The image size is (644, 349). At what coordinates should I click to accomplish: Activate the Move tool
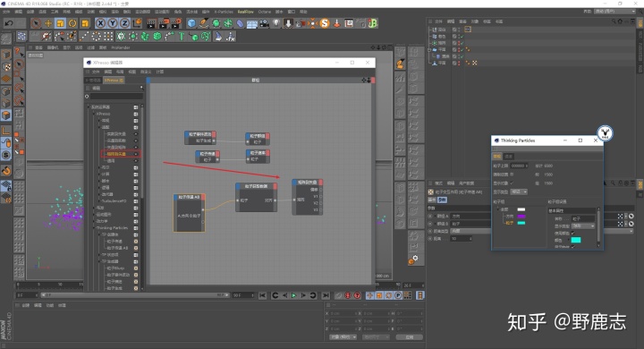pyautogui.click(x=48, y=23)
